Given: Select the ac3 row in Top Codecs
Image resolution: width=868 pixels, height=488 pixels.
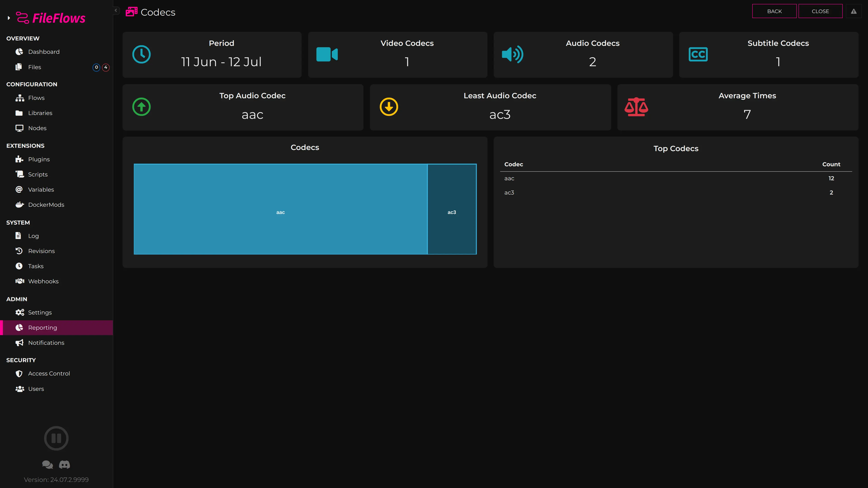Looking at the screenshot, I should pos(676,193).
